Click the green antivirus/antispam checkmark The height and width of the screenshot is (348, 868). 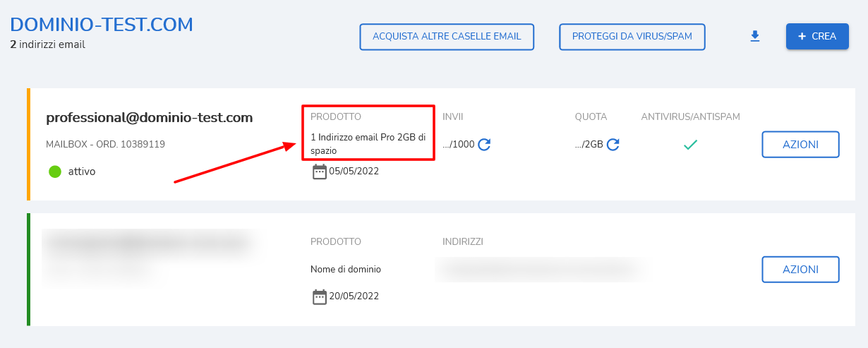tap(691, 145)
